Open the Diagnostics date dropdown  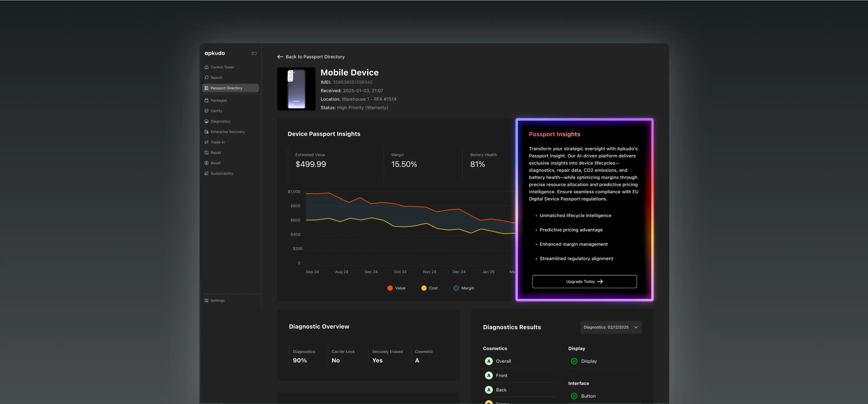(x=606, y=327)
